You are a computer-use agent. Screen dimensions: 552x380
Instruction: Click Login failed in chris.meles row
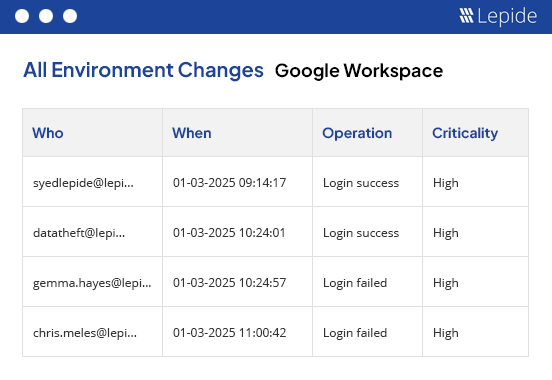355,333
